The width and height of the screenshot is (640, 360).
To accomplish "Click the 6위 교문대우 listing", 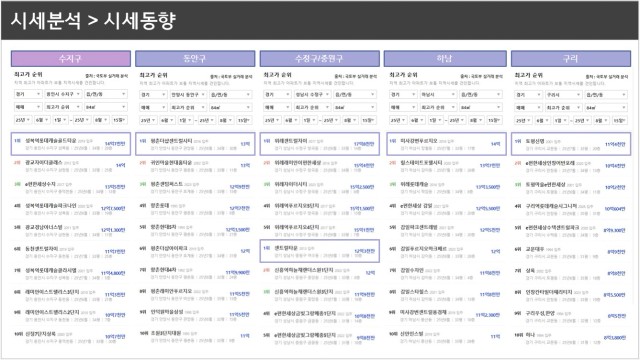I will pos(571,251).
